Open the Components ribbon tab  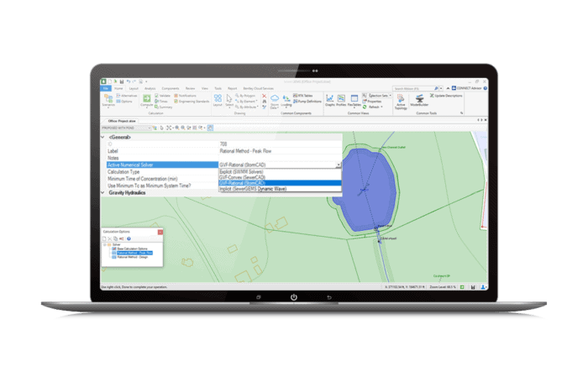tap(171, 87)
